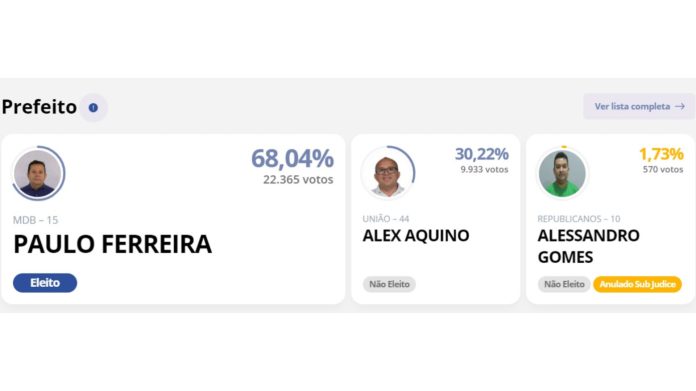
Task: Click the 1,73% vote percentage
Action: tap(661, 154)
